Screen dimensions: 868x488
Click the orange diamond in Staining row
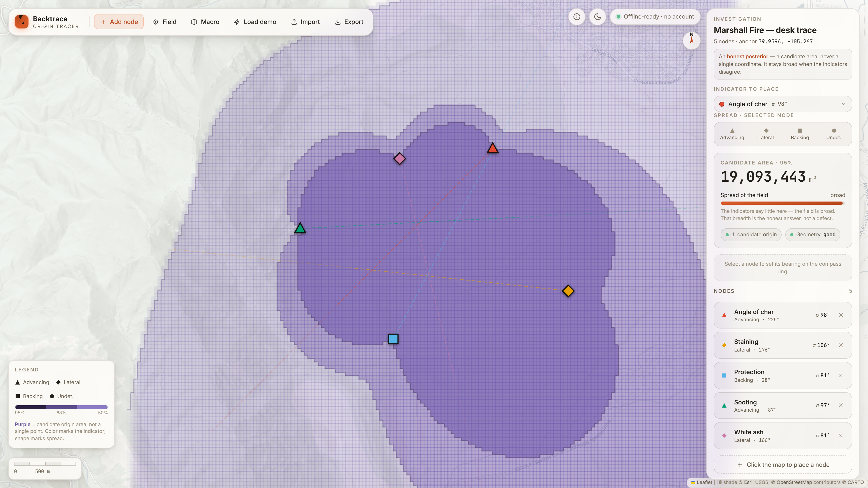(724, 345)
